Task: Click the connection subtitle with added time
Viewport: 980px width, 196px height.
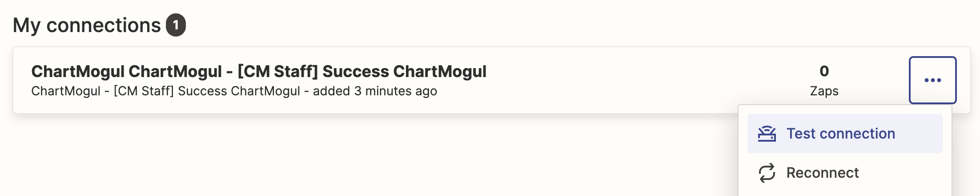Action: (234, 91)
